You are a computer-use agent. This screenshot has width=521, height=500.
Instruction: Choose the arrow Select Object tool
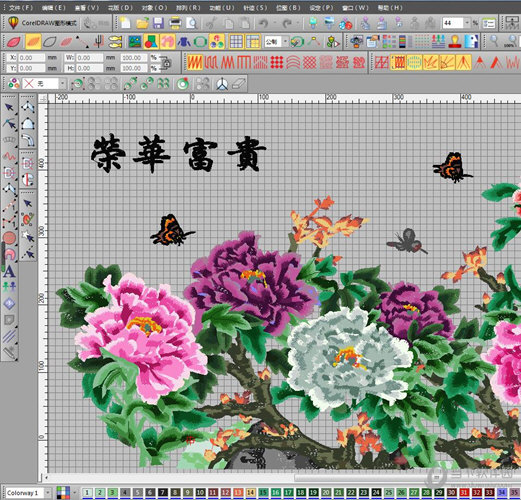(9, 107)
